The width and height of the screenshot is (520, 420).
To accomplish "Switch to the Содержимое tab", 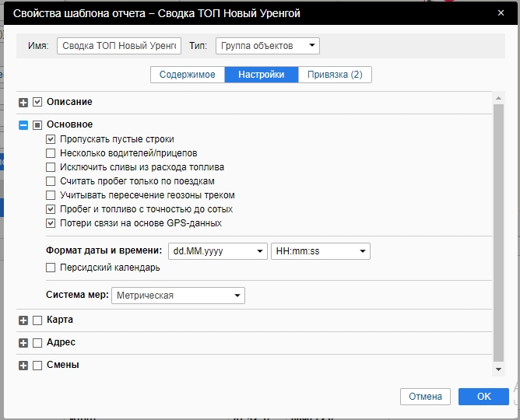I will pyautogui.click(x=187, y=75).
